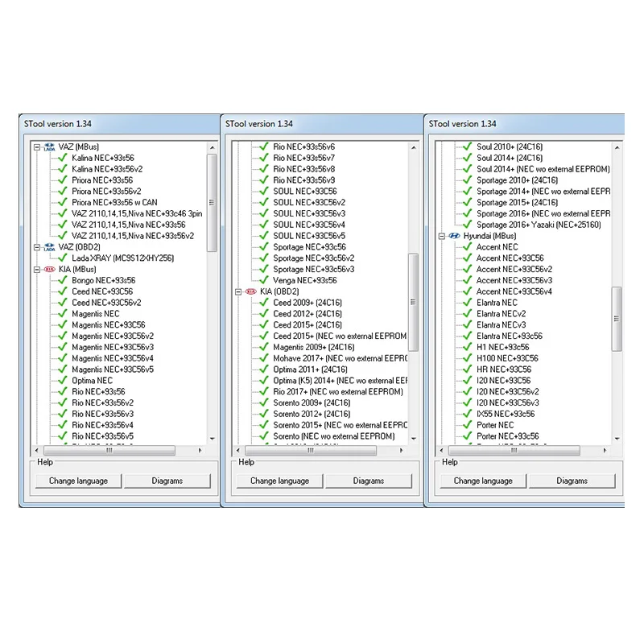
Task: Click checkmark icon beside Sorento 2012+ (24C16)
Action: pos(264,414)
